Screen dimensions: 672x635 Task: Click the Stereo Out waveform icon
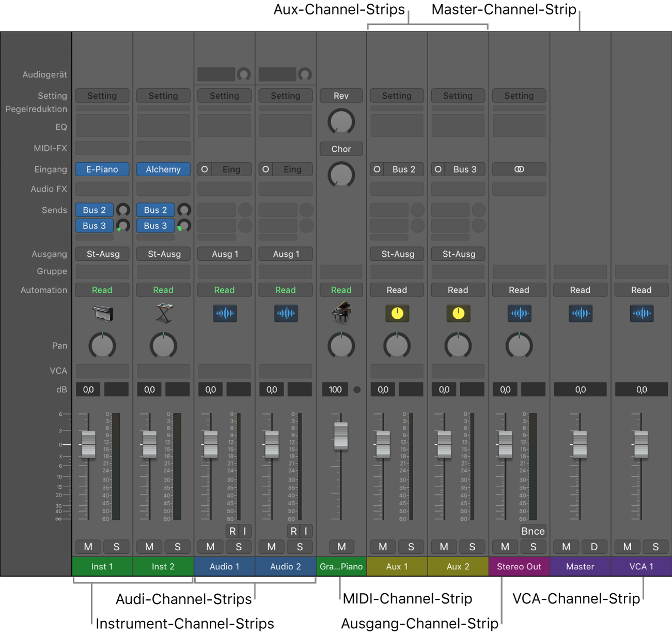[519, 313]
